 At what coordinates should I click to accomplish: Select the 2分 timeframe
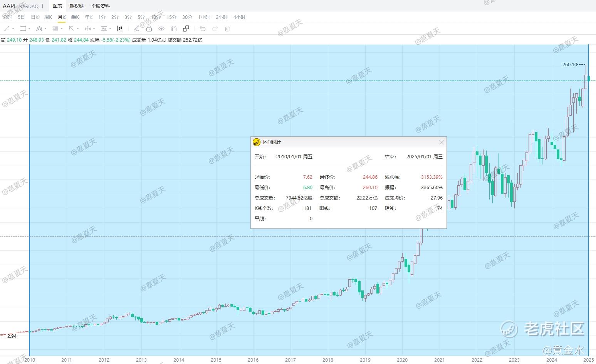115,17
